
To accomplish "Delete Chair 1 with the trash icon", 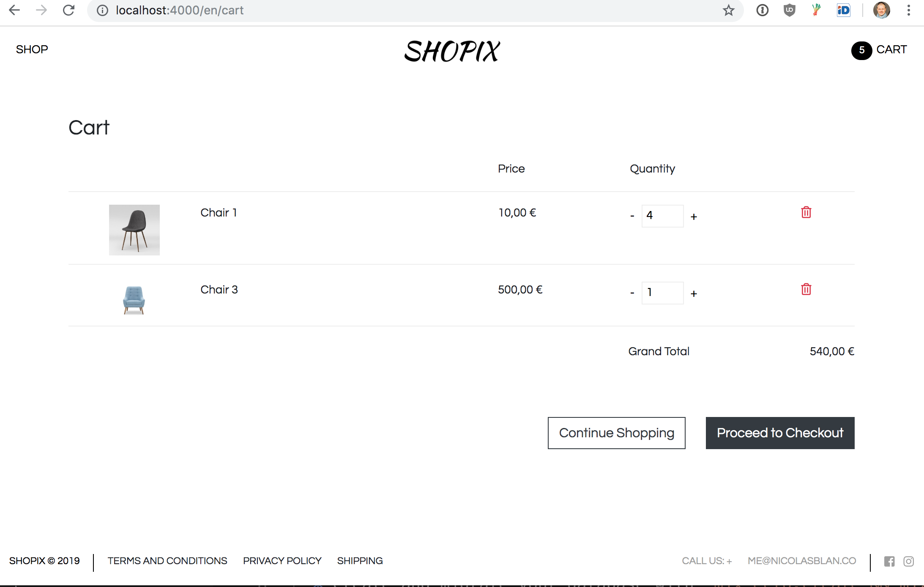I will [806, 212].
